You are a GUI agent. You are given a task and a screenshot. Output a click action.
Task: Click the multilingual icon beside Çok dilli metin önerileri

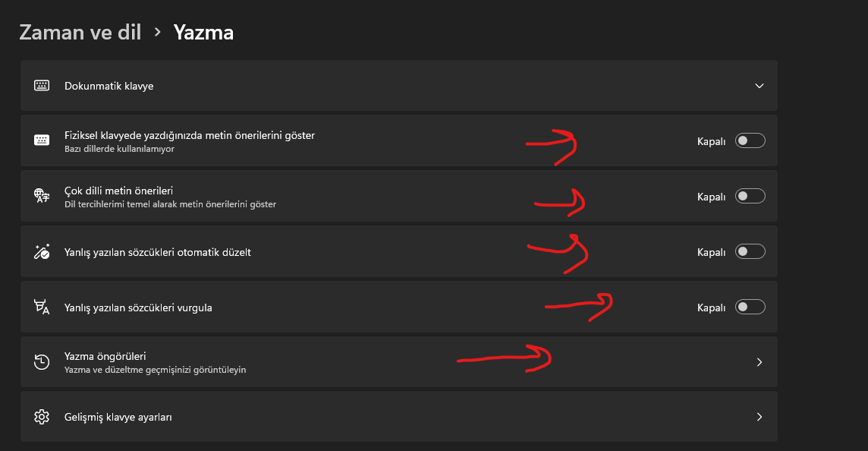(x=42, y=196)
